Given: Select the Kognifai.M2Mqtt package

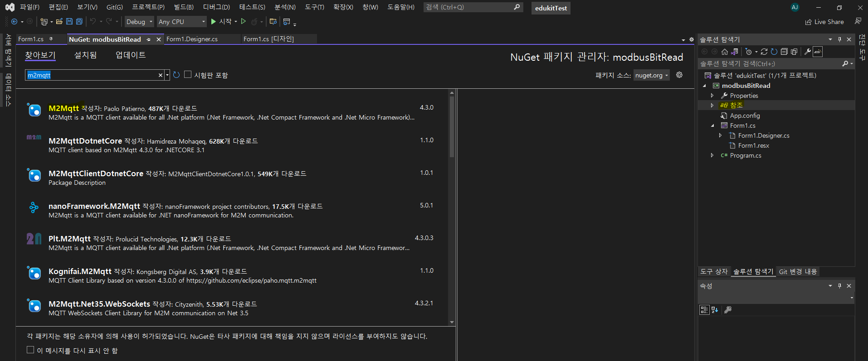Looking at the screenshot, I should tap(232, 276).
